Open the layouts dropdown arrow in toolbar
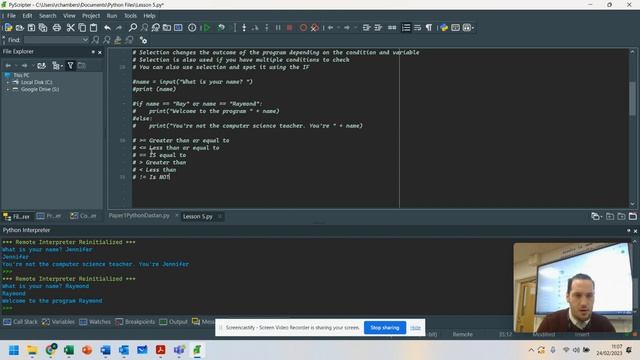This screenshot has height=360, width=640. click(473, 28)
